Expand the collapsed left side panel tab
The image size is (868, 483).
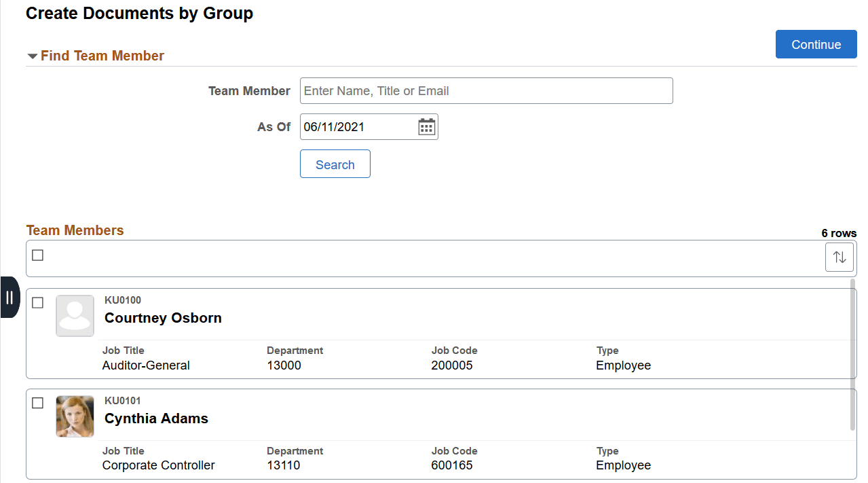coord(10,298)
